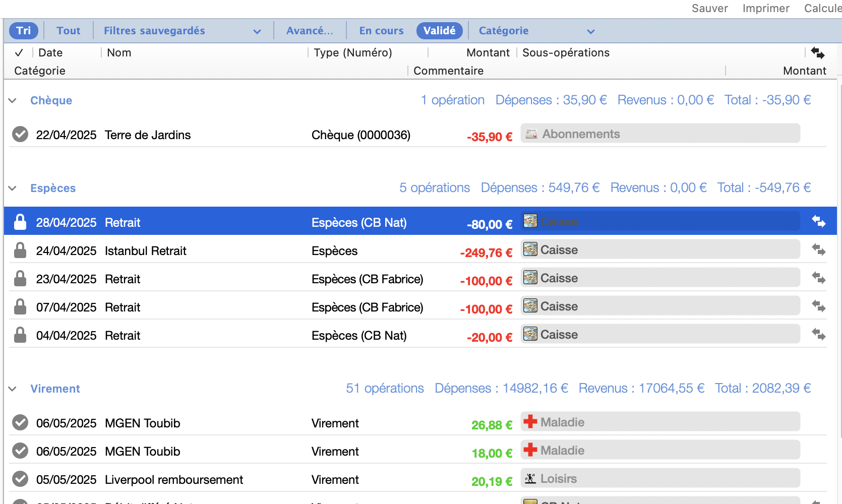Toggle validated check on Terre de Jardins row

[20, 134]
